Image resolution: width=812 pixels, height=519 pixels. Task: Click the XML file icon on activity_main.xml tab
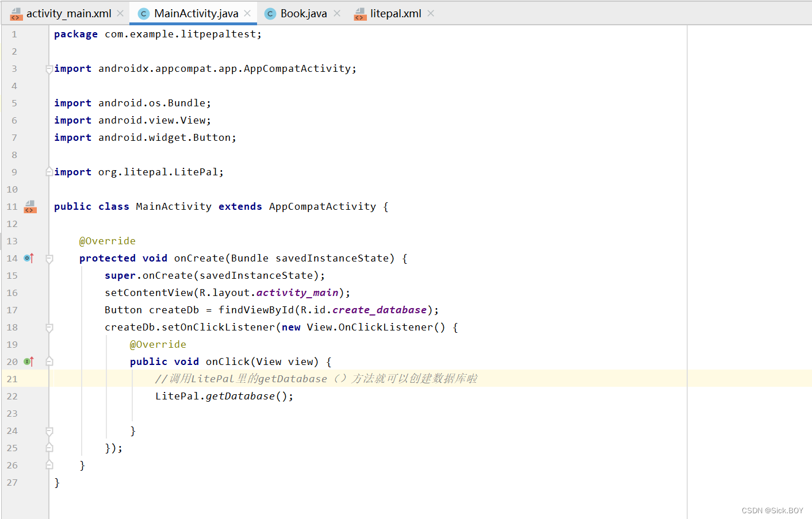click(x=16, y=14)
